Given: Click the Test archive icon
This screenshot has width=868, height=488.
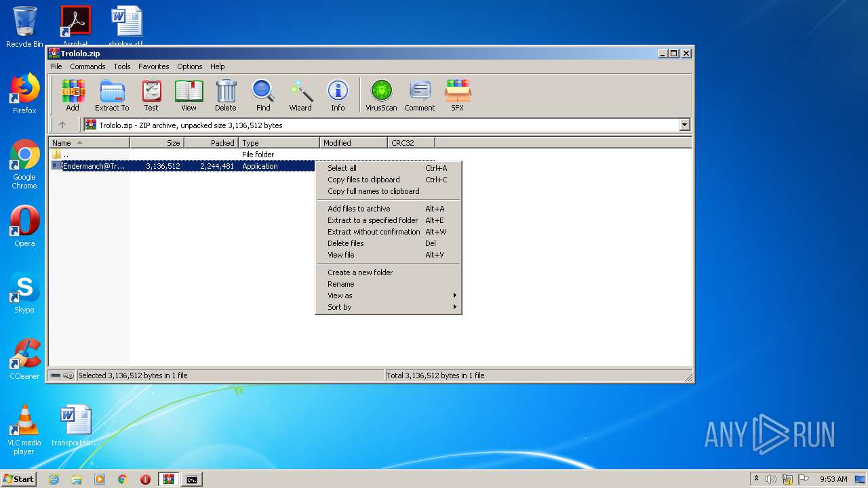Looking at the screenshot, I should click(151, 96).
